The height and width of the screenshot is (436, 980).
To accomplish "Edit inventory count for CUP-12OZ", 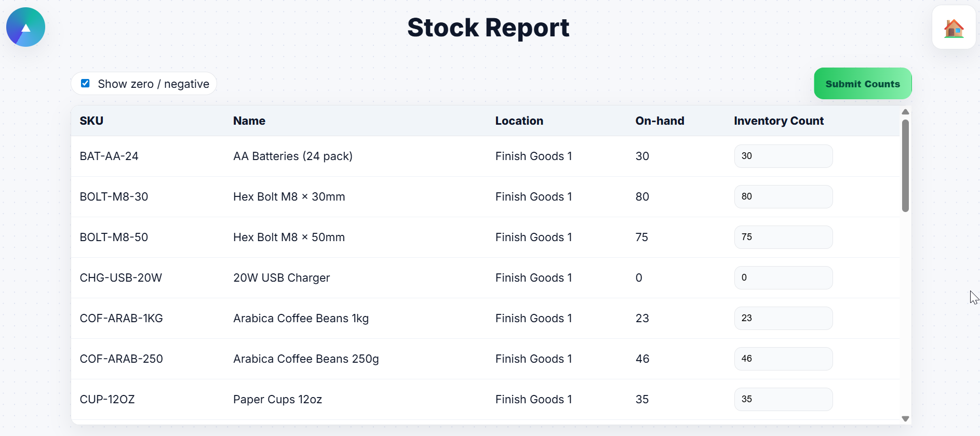I will tap(783, 400).
